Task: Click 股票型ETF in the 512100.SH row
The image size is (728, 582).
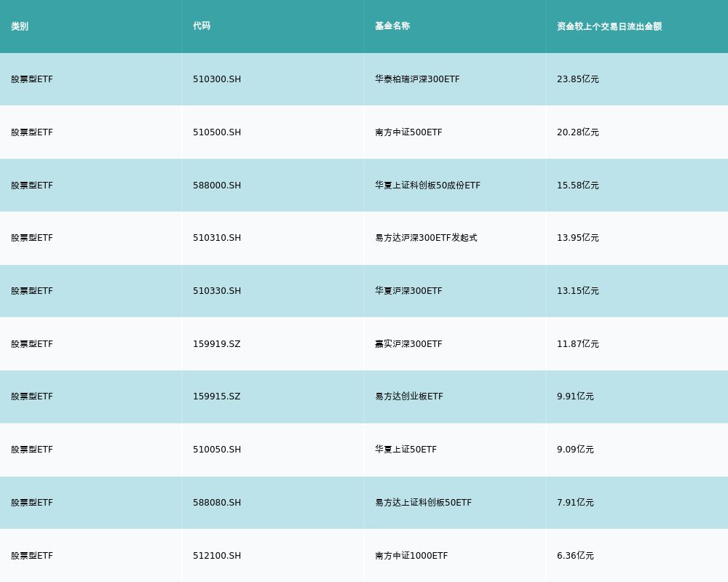Action: tap(32, 556)
